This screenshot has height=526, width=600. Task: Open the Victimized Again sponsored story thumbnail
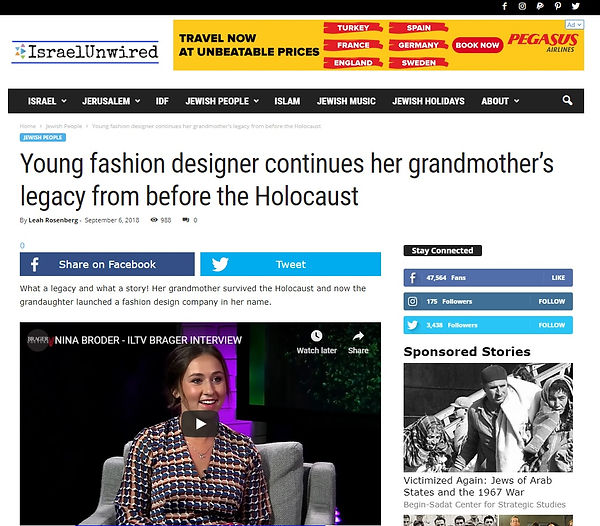(488, 417)
